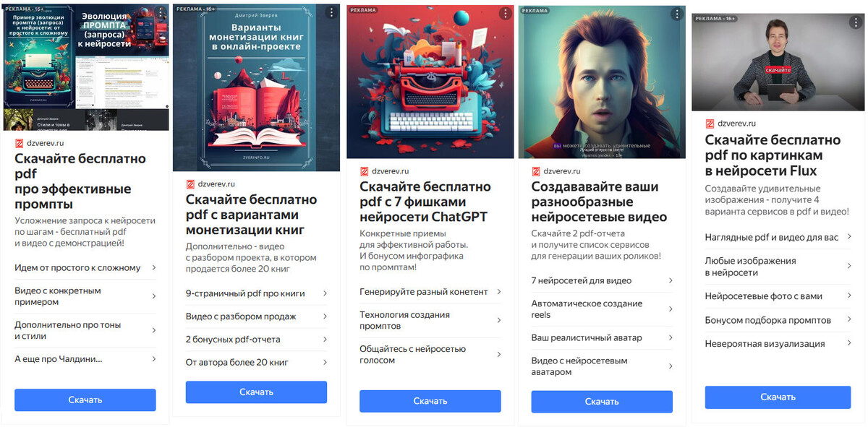The width and height of the screenshot is (868, 427).
Task: Click 'Скачать' button under neural video ad
Action: point(602,402)
